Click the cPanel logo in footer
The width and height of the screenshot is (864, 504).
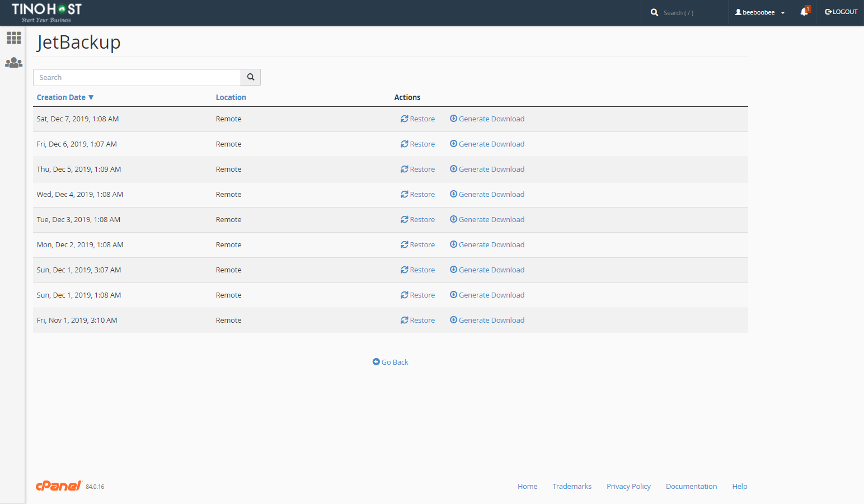59,486
